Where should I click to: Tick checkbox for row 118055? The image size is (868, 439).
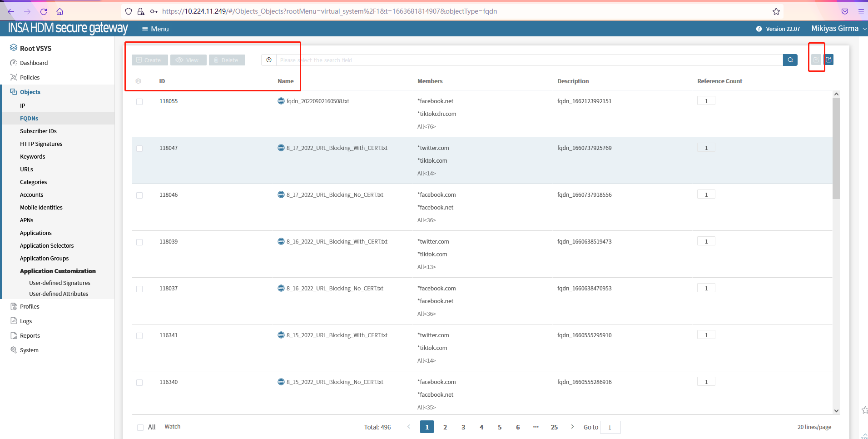(x=139, y=102)
